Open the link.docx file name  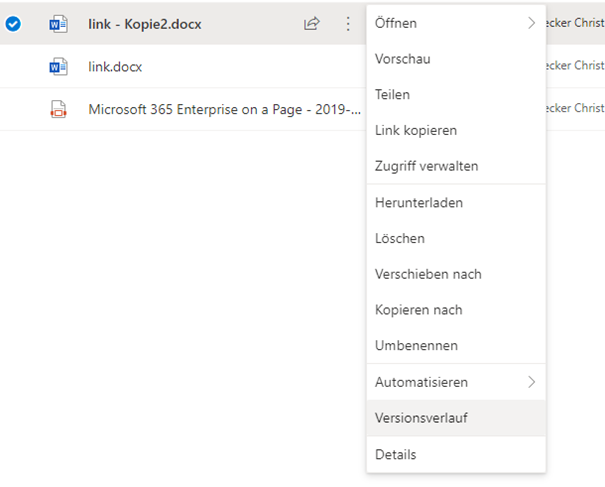coord(115,67)
